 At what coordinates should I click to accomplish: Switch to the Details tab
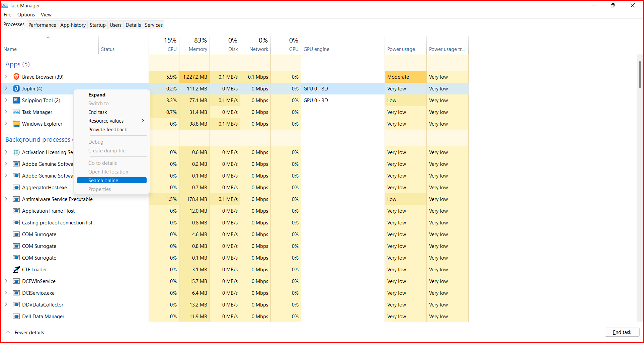pos(133,25)
